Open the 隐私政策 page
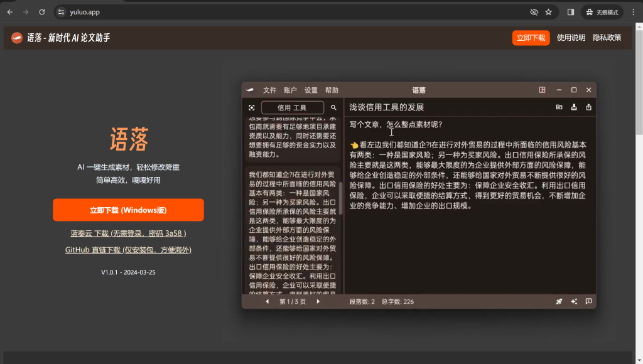 coord(607,38)
